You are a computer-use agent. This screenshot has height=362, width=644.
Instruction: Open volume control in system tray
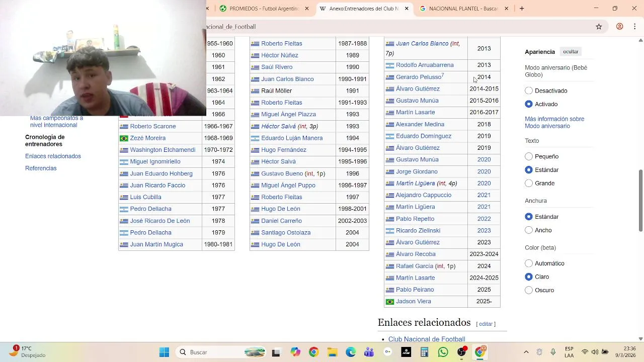point(595,352)
